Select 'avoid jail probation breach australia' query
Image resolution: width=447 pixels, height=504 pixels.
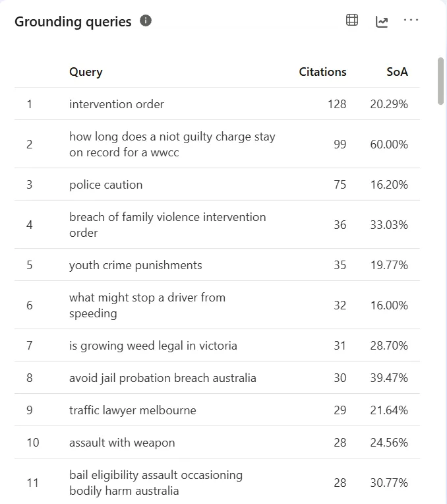(x=163, y=378)
